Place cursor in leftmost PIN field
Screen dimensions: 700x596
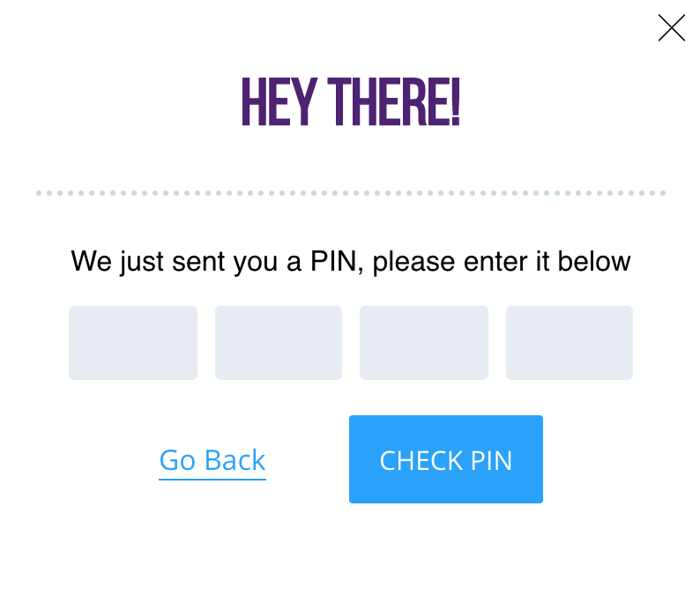tap(133, 343)
